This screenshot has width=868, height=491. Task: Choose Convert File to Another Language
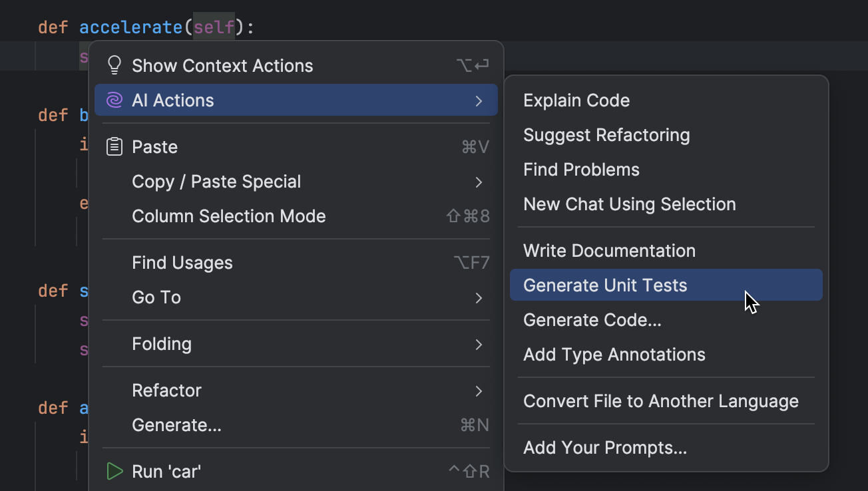(660, 401)
